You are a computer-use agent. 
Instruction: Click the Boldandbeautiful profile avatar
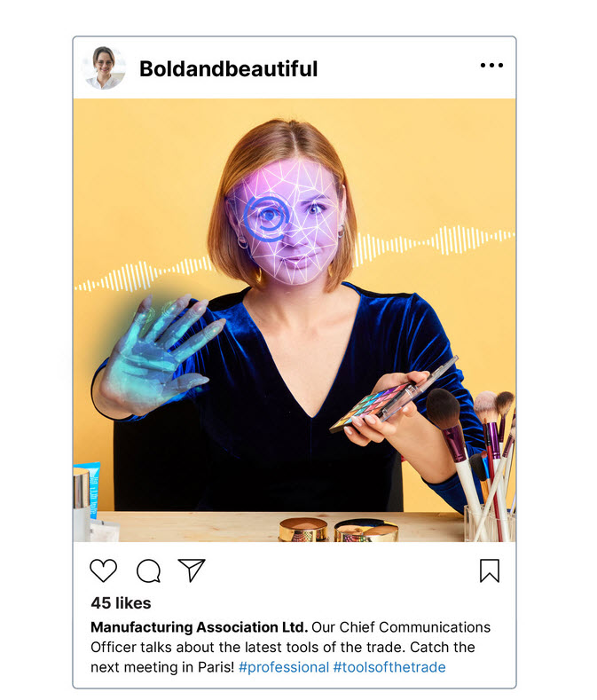point(105,67)
